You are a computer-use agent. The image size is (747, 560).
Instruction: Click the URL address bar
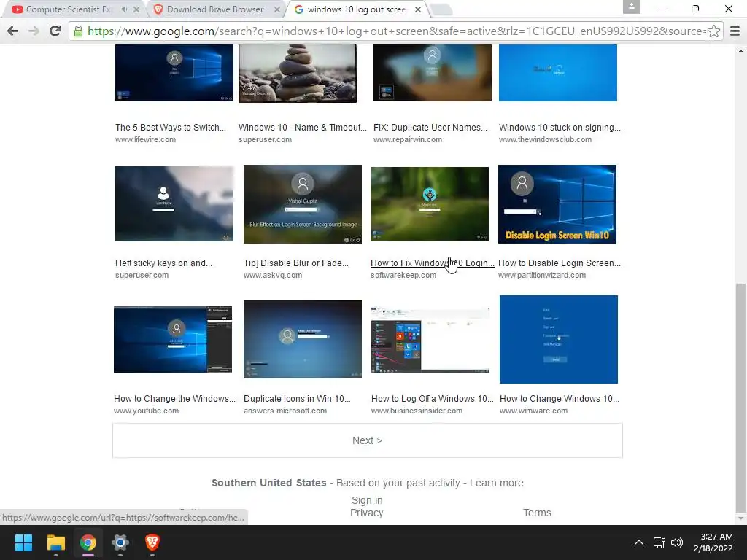click(x=395, y=31)
